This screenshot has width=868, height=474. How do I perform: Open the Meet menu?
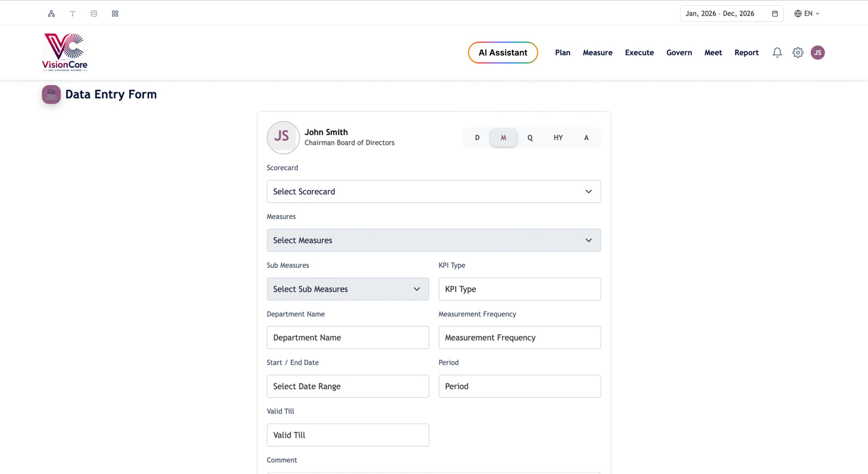pos(713,53)
